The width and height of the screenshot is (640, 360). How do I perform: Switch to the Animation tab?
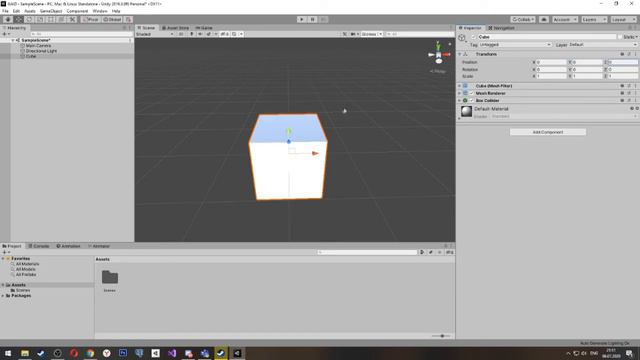tap(68, 246)
